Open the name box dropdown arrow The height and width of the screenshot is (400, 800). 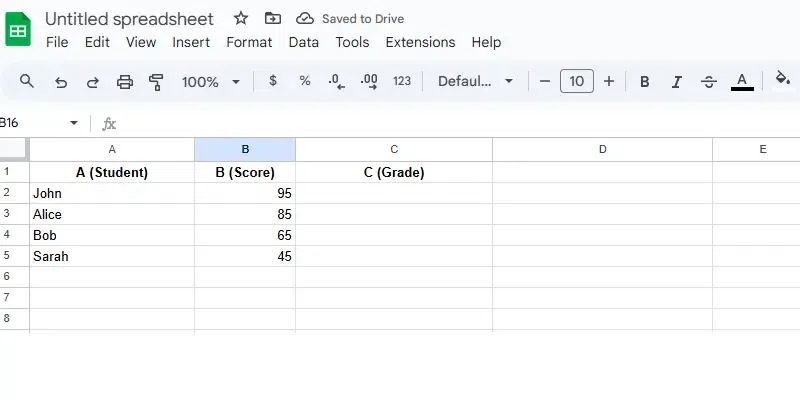(x=73, y=123)
